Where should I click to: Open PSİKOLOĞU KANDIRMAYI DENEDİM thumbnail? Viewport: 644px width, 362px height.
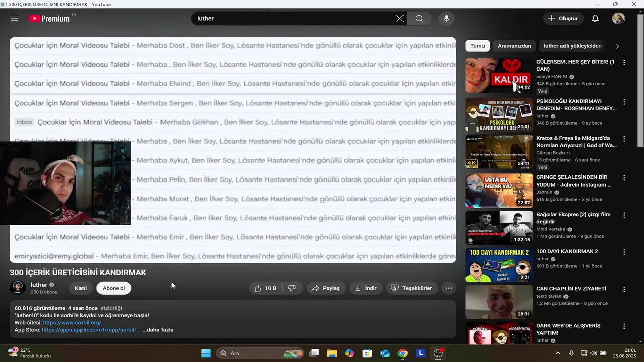coord(499,115)
